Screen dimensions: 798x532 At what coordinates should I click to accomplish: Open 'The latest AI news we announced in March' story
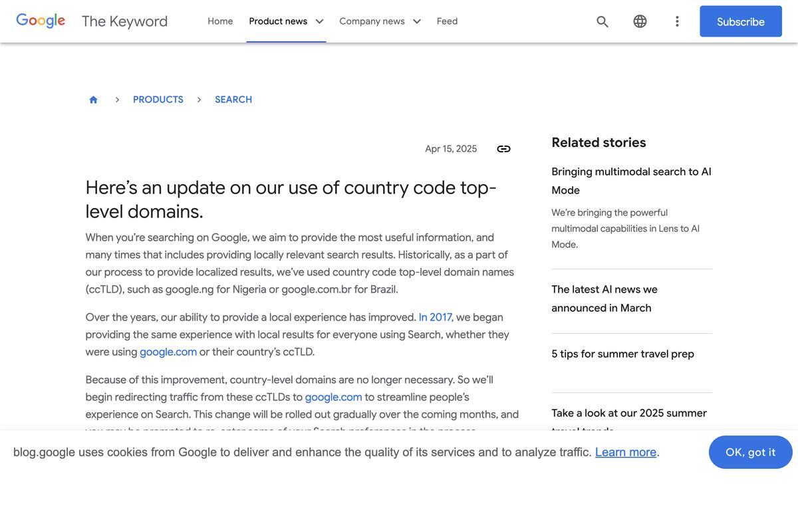[604, 299]
